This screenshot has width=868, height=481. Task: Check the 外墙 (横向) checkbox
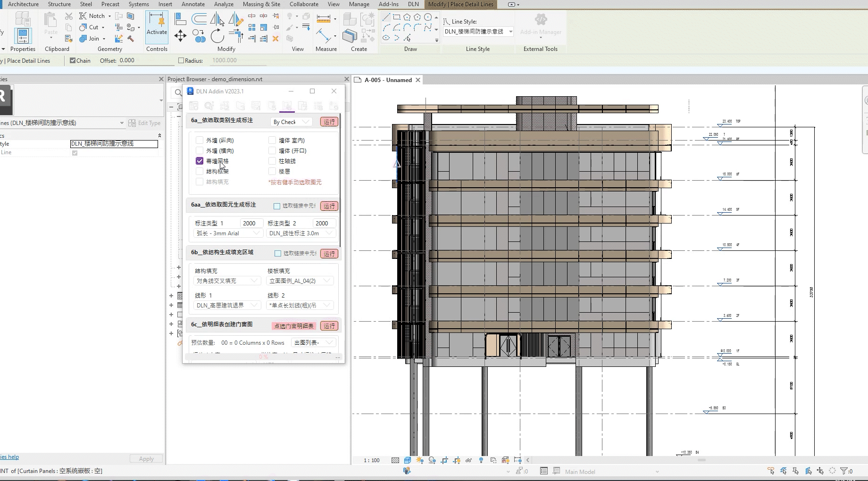click(x=200, y=150)
